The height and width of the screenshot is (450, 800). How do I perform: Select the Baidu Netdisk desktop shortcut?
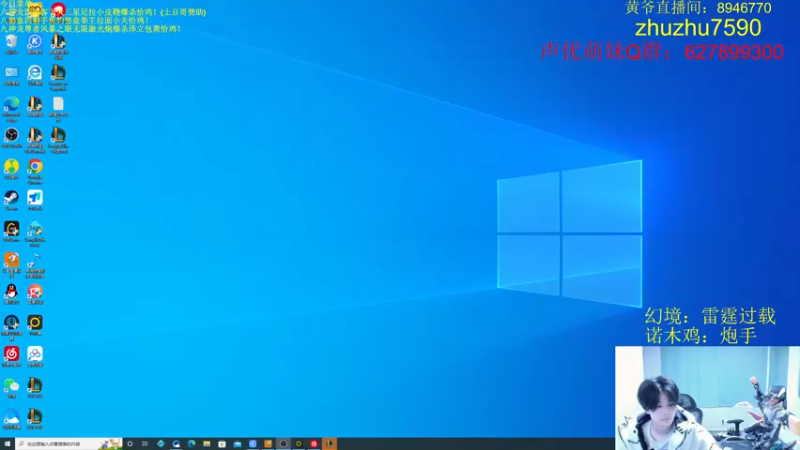click(35, 355)
